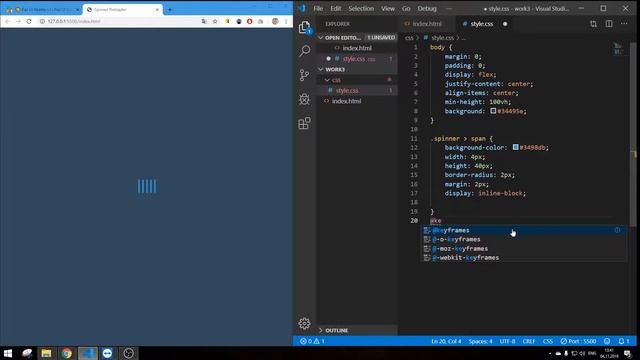Open the Chrome profile avatar

point(275,21)
